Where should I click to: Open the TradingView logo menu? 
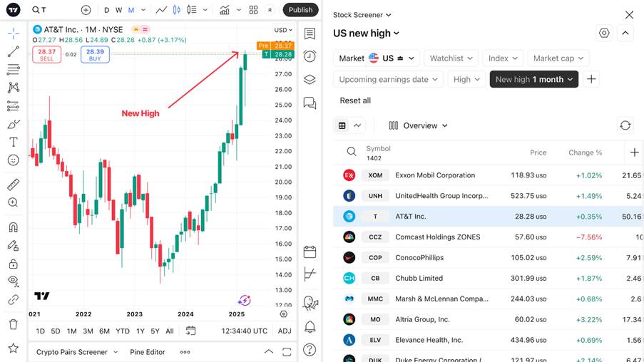[13, 10]
